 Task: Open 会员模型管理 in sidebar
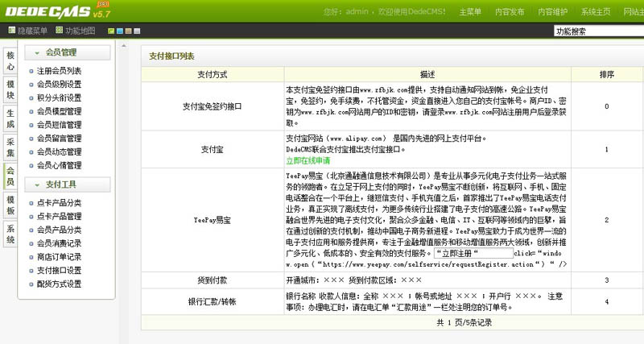point(59,111)
